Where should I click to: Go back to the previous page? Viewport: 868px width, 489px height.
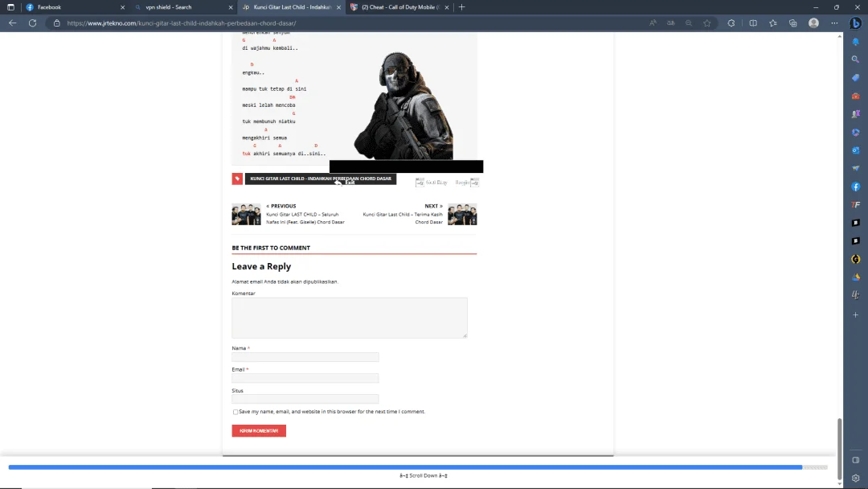[12, 23]
